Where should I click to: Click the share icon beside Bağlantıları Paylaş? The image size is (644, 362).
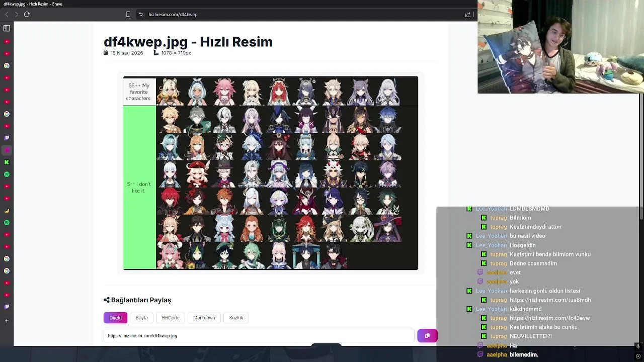(106, 300)
